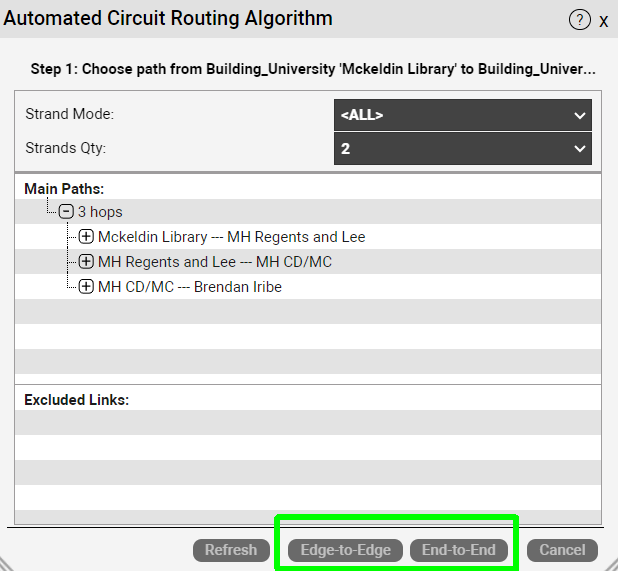Open the Strand Mode dropdown
Image resolution: width=618 pixels, height=571 pixels.
click(462, 115)
